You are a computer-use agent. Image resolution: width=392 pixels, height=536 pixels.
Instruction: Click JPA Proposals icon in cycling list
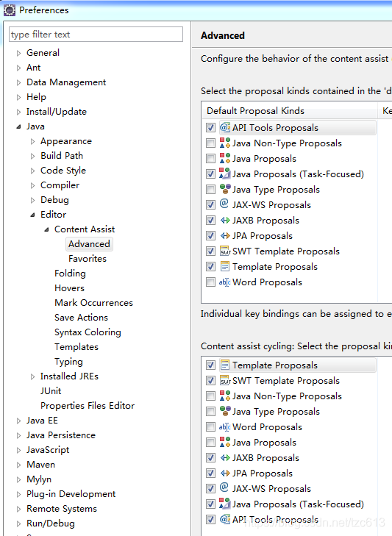tap(225, 473)
